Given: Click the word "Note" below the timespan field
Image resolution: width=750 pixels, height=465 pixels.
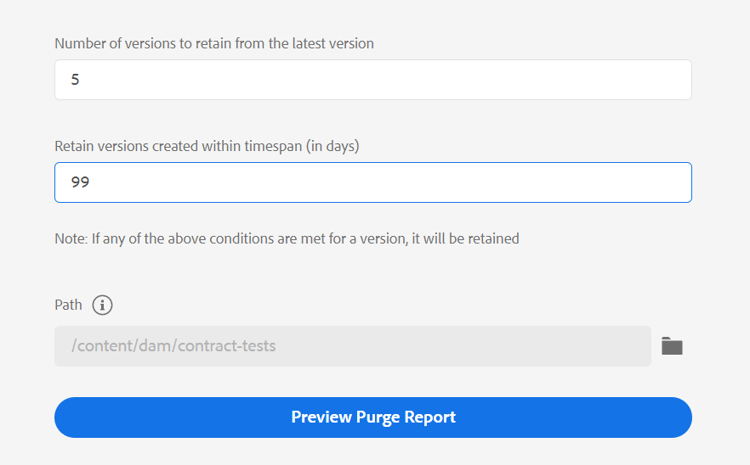Looking at the screenshot, I should (x=71, y=239).
